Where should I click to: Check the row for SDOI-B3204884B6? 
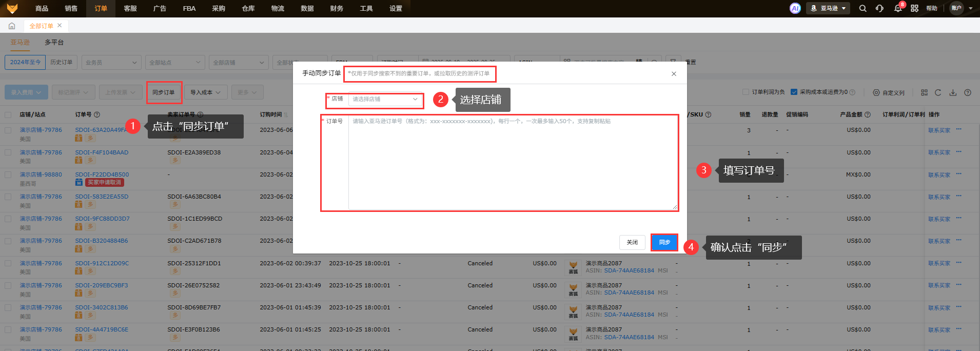pos(8,241)
